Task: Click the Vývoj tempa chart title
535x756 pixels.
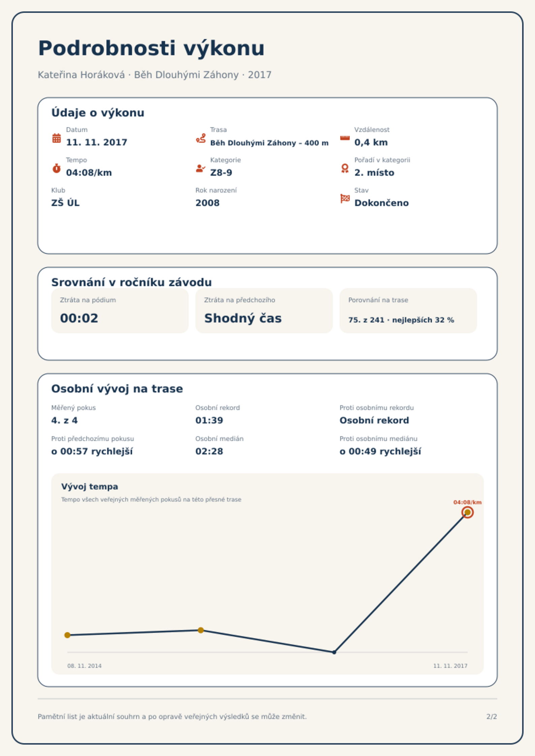Action: (90, 487)
